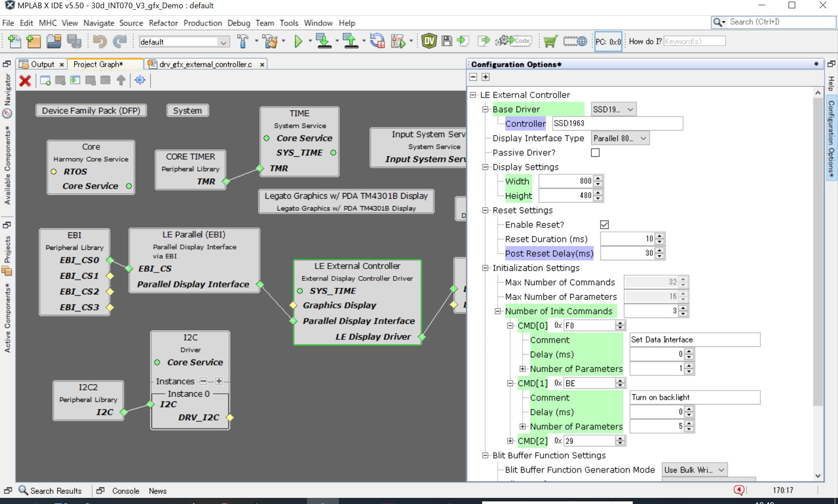The image size is (838, 504).
Task: Click the Redo arrow icon
Action: pos(120,41)
